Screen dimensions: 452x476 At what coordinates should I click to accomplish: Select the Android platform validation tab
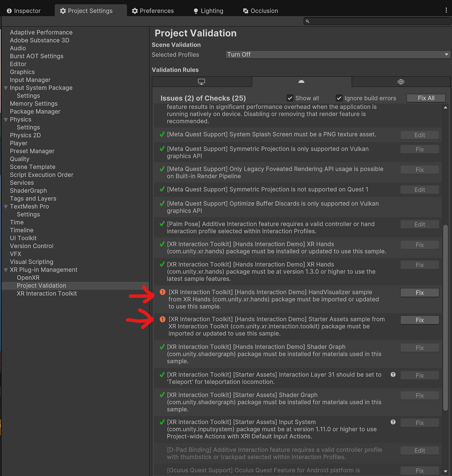(301, 81)
